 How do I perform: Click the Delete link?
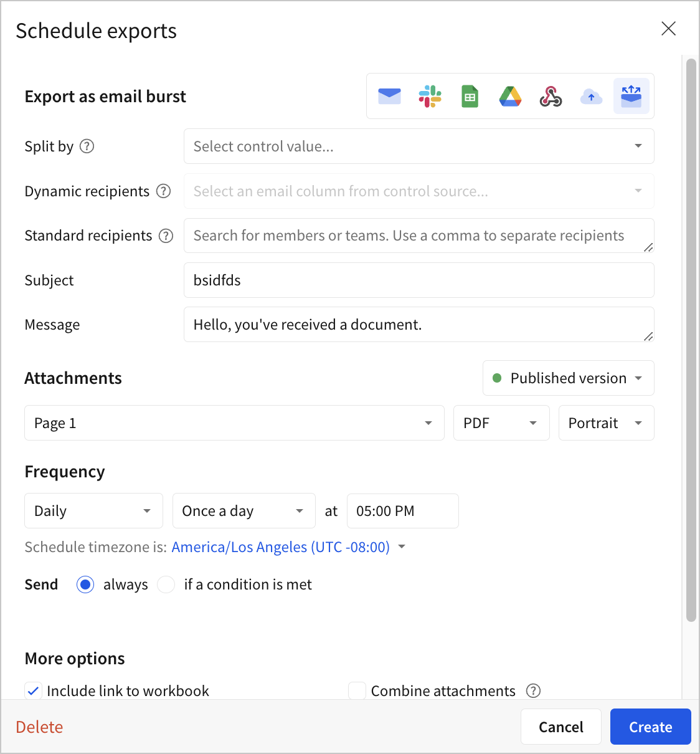39,727
